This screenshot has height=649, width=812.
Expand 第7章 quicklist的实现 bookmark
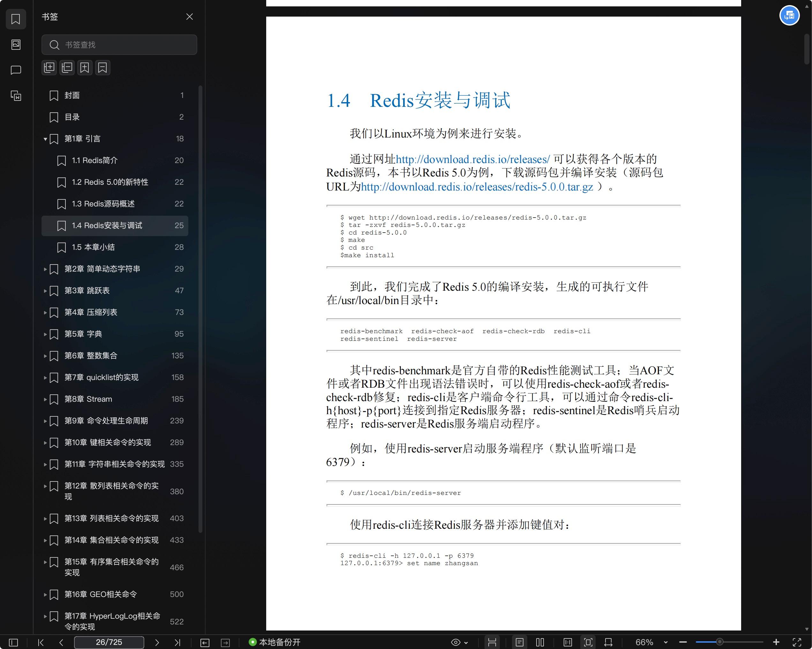tap(45, 377)
